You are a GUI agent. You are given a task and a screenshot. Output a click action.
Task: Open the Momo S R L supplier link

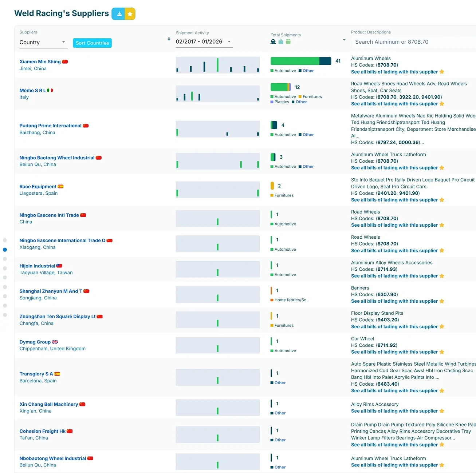(x=33, y=90)
